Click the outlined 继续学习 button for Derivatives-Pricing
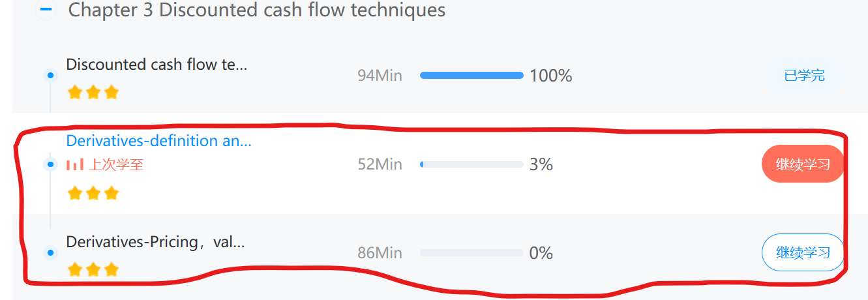The height and width of the screenshot is (300, 868). [x=802, y=252]
